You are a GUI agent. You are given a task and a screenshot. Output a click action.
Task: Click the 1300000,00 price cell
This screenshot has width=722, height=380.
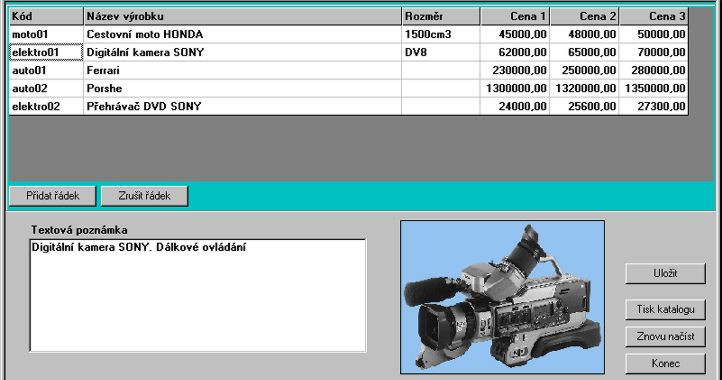[515, 88]
